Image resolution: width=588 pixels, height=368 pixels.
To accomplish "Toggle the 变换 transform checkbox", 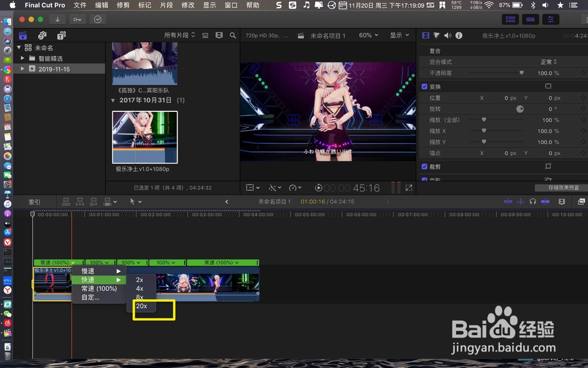I will click(x=425, y=87).
